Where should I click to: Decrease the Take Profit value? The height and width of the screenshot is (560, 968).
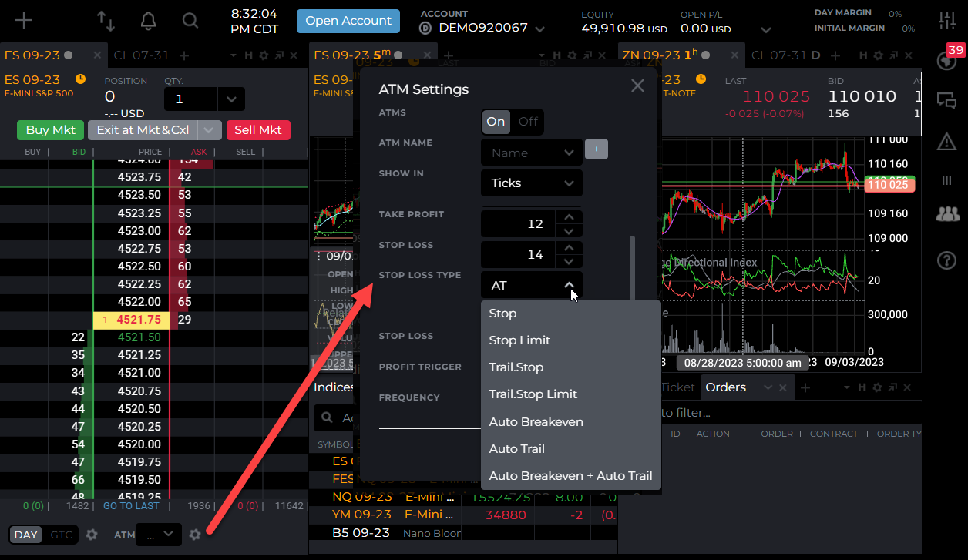pos(569,230)
